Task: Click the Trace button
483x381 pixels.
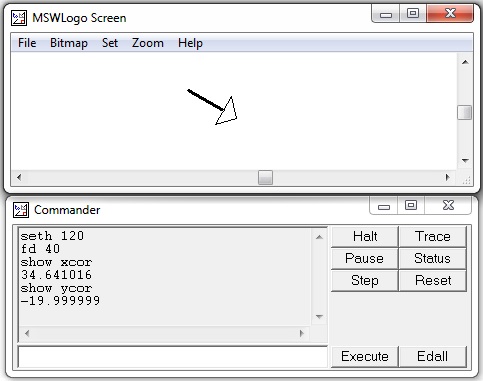Action: click(x=432, y=236)
